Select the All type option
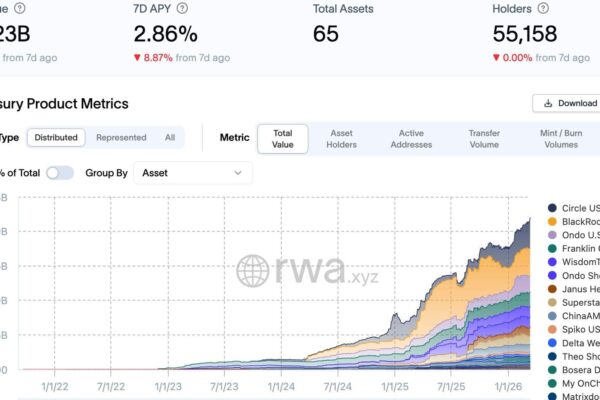This screenshot has width=600, height=400. (170, 138)
